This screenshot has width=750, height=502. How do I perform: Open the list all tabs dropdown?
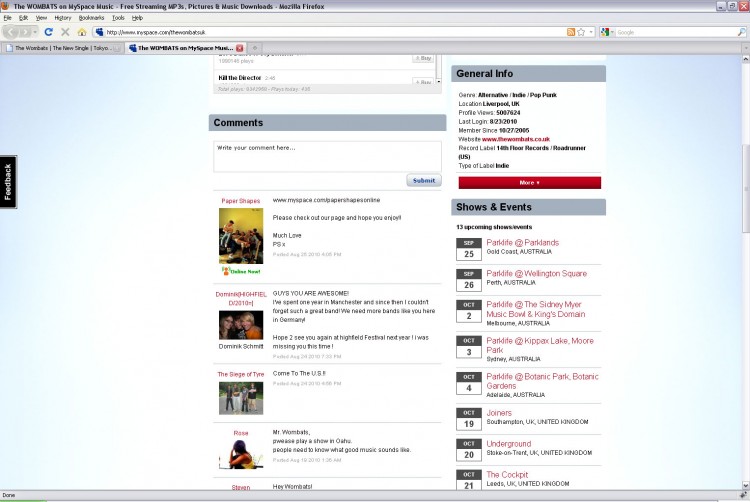coord(746,48)
